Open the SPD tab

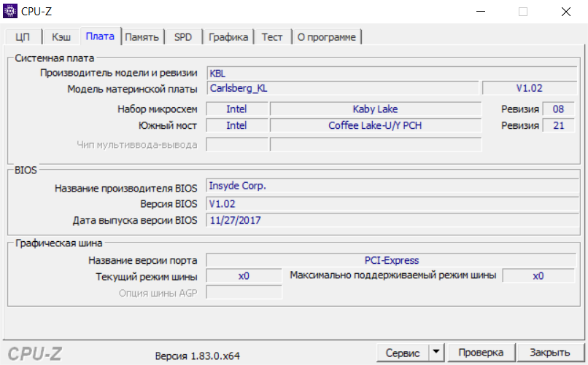(x=183, y=37)
